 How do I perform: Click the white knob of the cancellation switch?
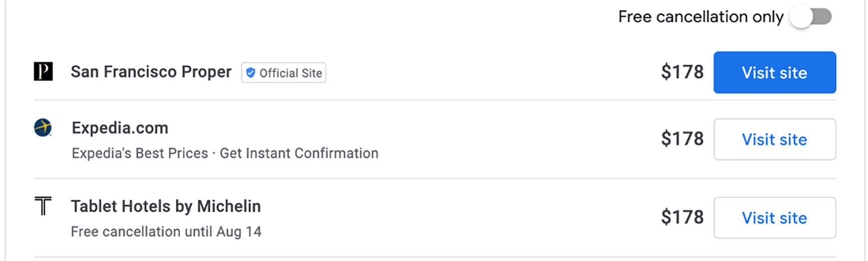801,17
